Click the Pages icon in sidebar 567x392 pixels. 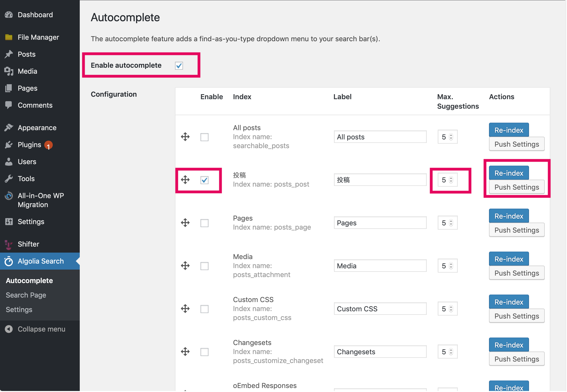point(9,88)
